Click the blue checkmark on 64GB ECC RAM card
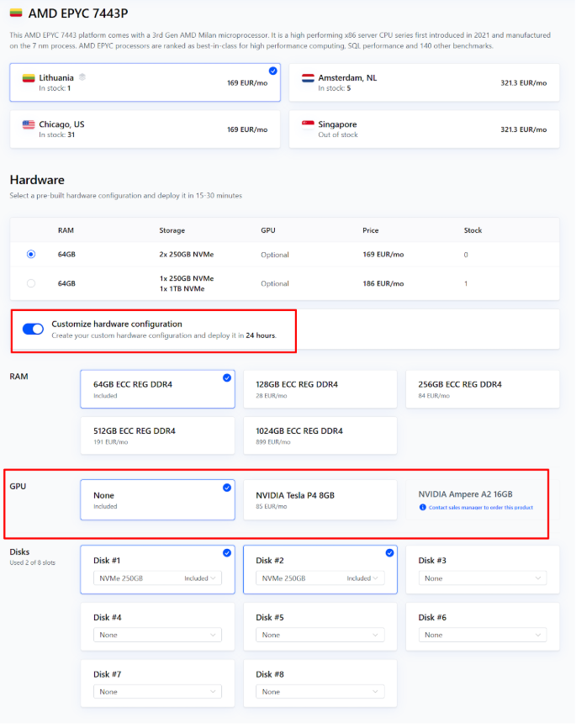This screenshot has height=728, width=576. tap(227, 378)
